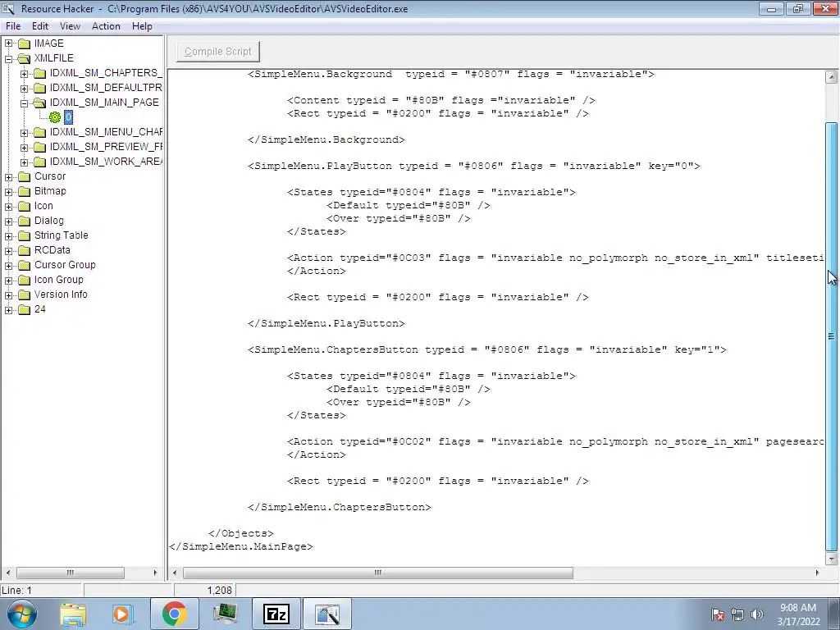Expand the IDXML_SM_CHAPTERS_ node
Viewport: 840px width, 630px height.
click(x=24, y=73)
